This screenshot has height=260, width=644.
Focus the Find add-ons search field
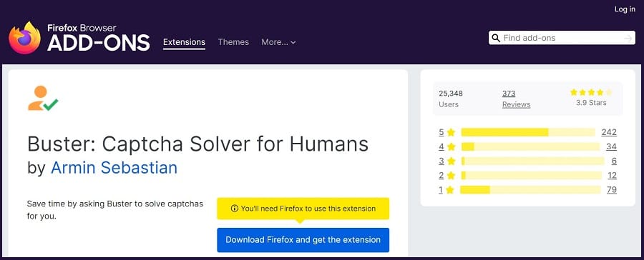[x=562, y=38]
